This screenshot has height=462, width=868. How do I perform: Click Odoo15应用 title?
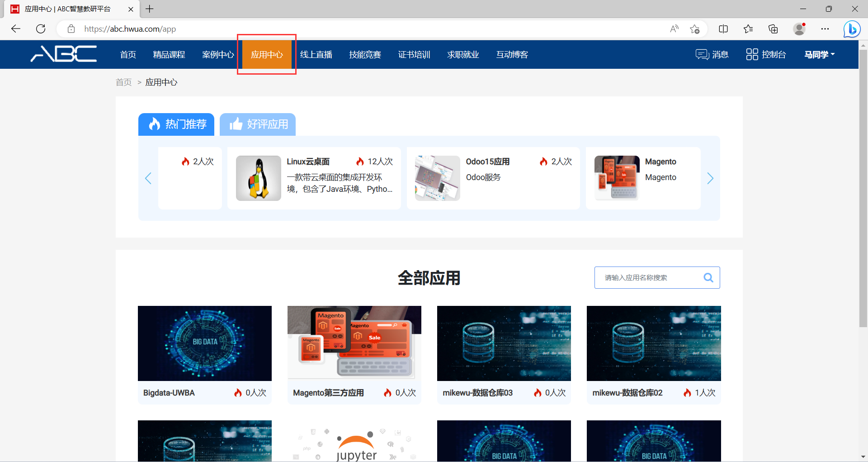[x=488, y=162]
